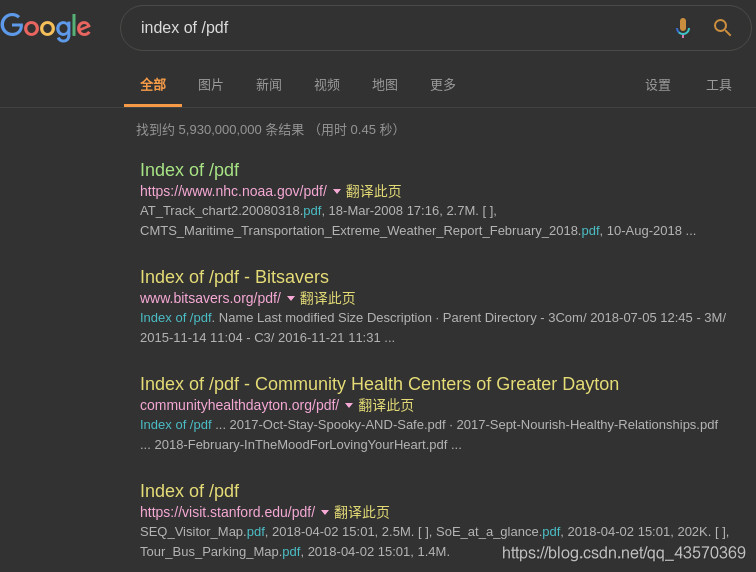Click 翻译此页 for the Bitsavers result
The height and width of the screenshot is (572, 756).
click(x=327, y=298)
